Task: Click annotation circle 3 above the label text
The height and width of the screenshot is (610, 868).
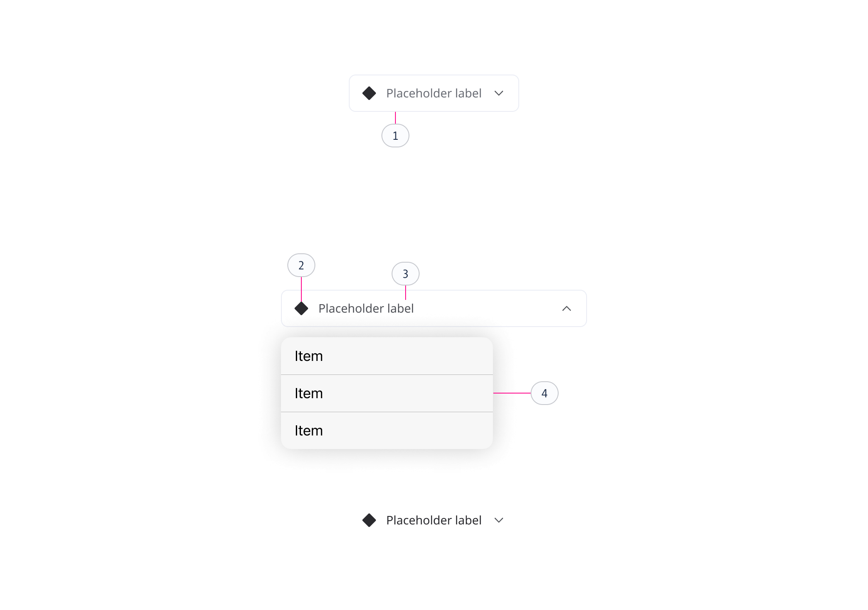Action: [405, 274]
